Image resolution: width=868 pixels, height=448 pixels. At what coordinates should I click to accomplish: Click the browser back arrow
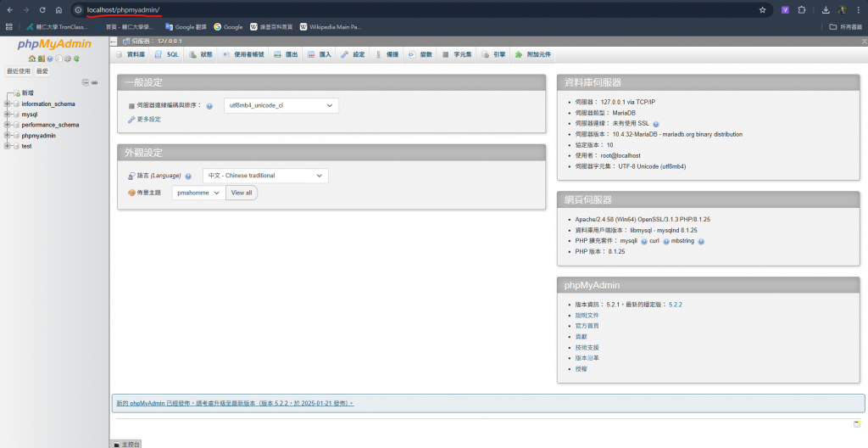click(10, 10)
